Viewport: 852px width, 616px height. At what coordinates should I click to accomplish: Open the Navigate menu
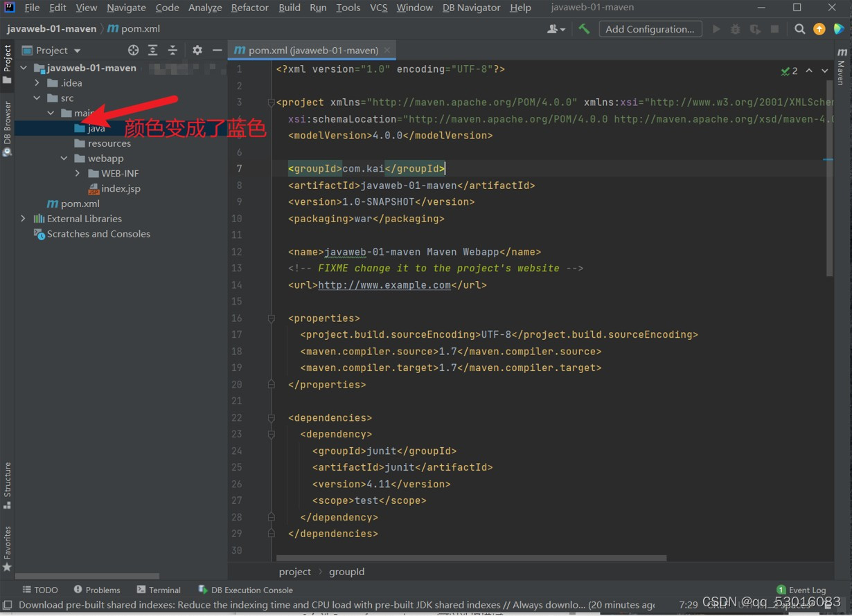pyautogui.click(x=126, y=8)
